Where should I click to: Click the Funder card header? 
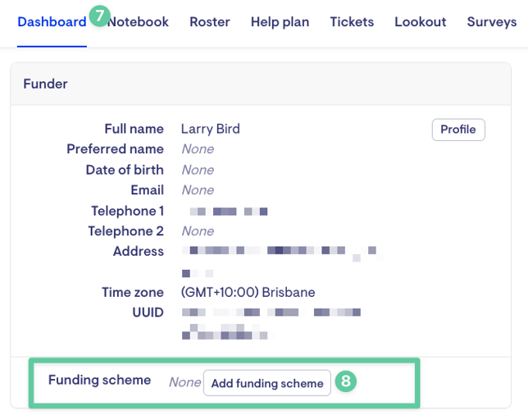261,84
